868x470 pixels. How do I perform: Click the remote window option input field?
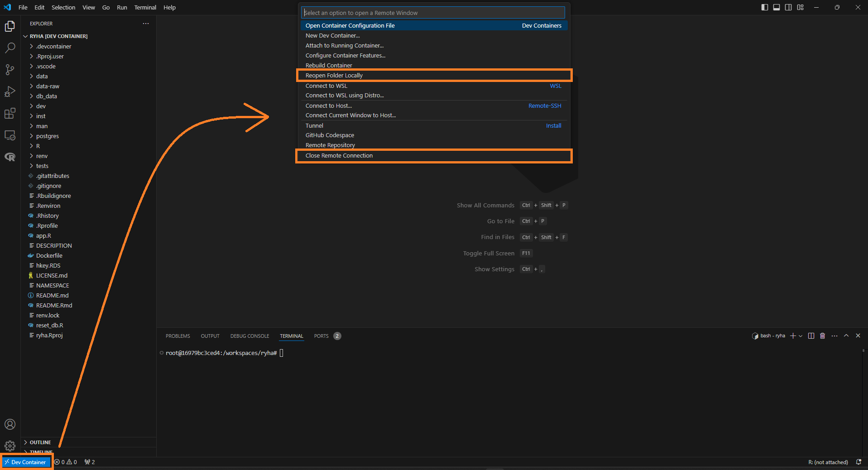[433, 13]
